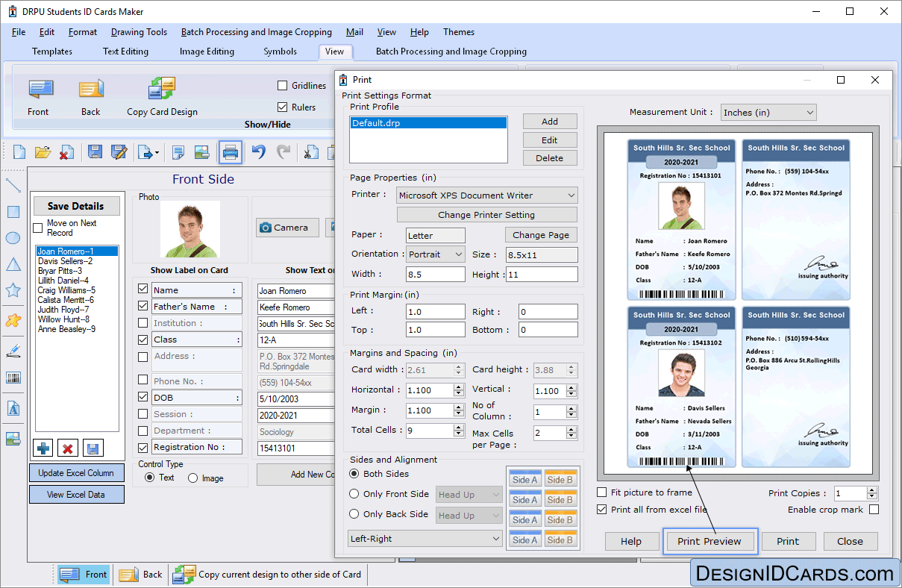Click the close document red-X icon
This screenshot has height=588, width=902.
(x=66, y=152)
